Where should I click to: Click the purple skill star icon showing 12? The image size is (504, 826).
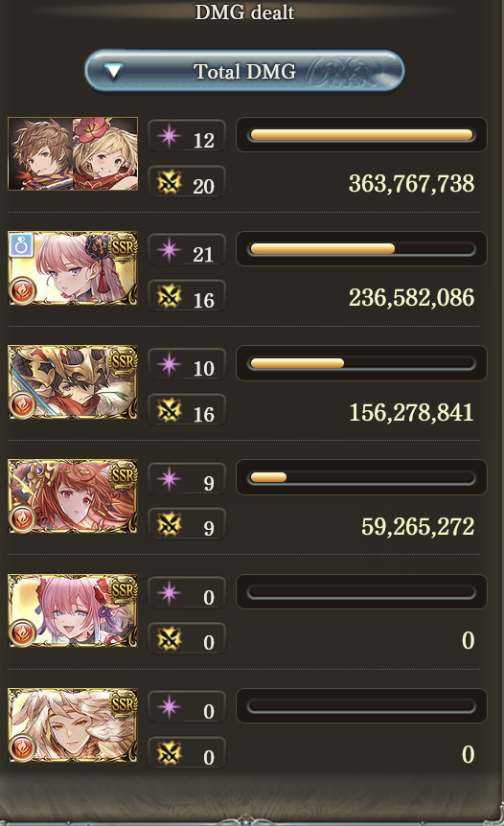coord(170,136)
